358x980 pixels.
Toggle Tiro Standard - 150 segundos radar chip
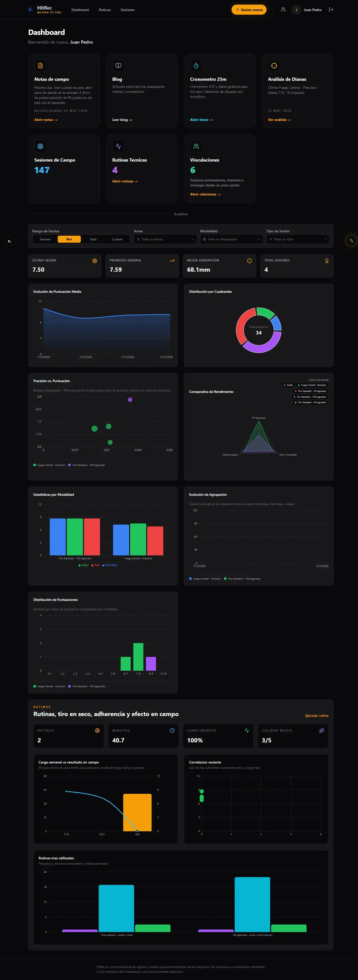(x=310, y=397)
